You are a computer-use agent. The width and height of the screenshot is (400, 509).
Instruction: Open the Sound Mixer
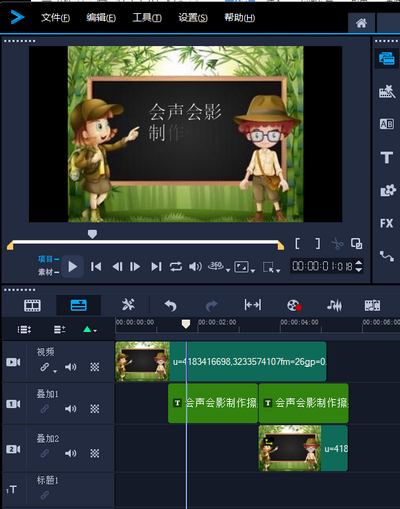[x=334, y=305]
